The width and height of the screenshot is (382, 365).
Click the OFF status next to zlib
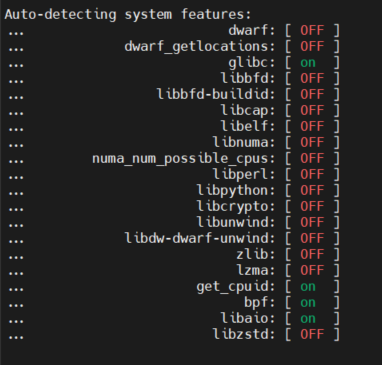pyautogui.click(x=312, y=254)
